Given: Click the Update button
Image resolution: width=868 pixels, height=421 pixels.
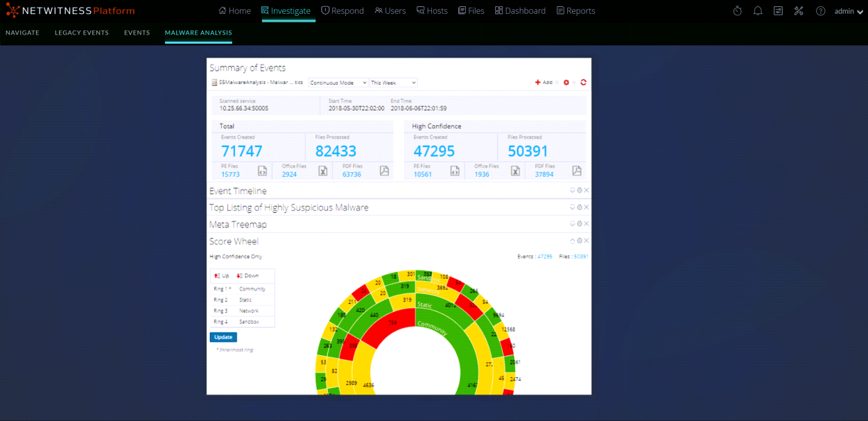Looking at the screenshot, I should point(223,337).
